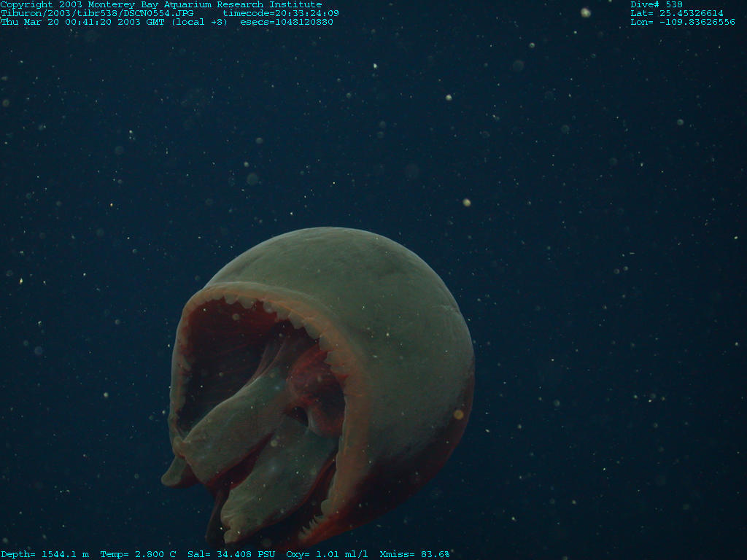Click the copyright Monterey Bay Aquarium text

[x=160, y=4]
